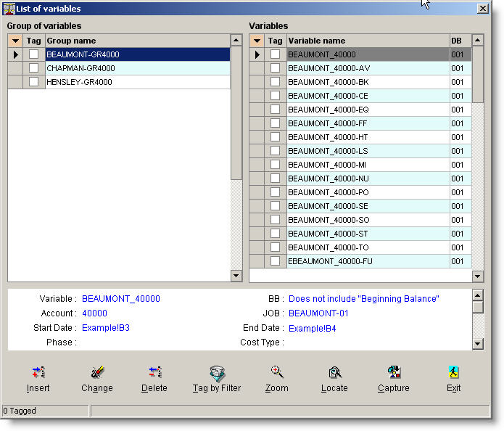The width and height of the screenshot is (504, 431).
Task: Tag the CHAPMAN-GR4000 group checkbox
Action: pos(33,68)
